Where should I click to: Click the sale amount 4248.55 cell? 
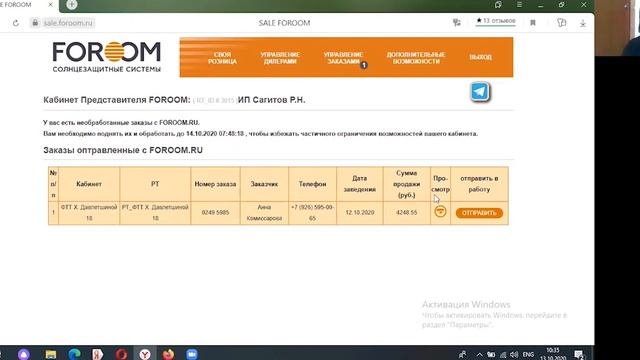407,213
